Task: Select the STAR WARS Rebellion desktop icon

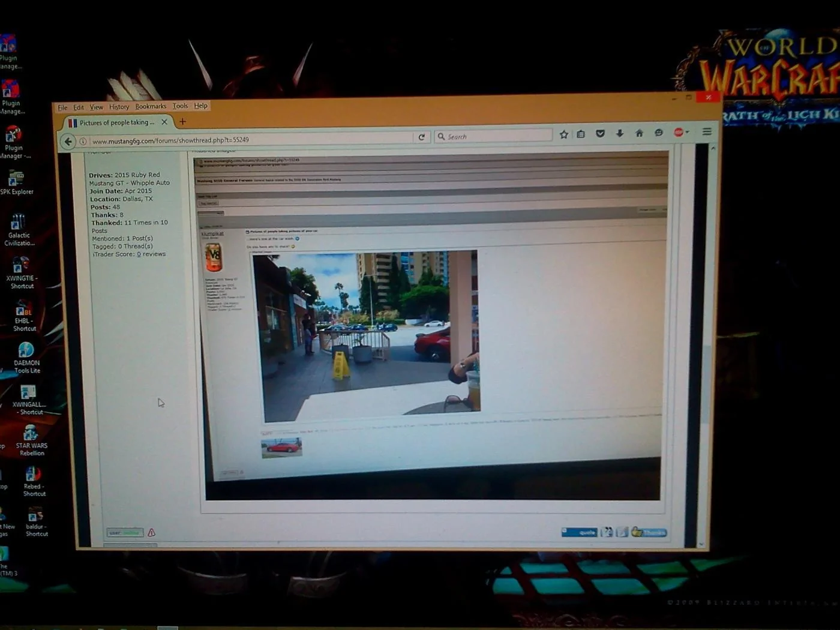Action: click(x=31, y=441)
